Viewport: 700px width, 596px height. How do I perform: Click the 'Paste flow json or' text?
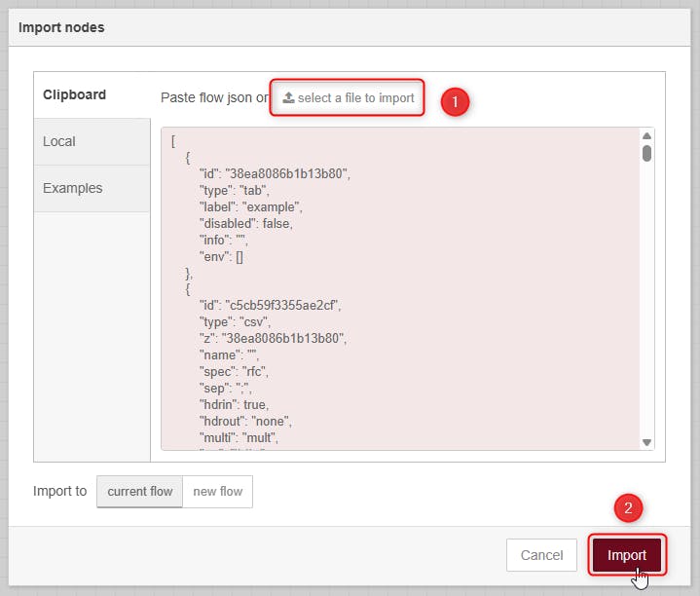(214, 97)
